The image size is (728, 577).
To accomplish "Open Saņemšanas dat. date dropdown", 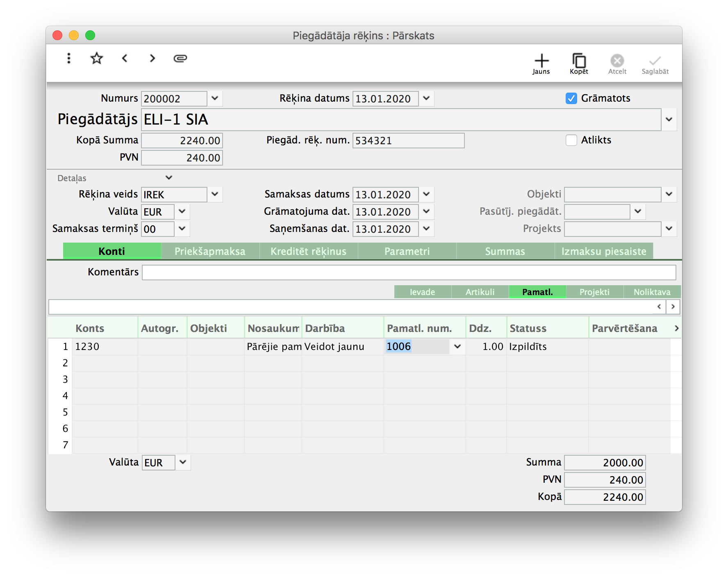I will tap(426, 229).
